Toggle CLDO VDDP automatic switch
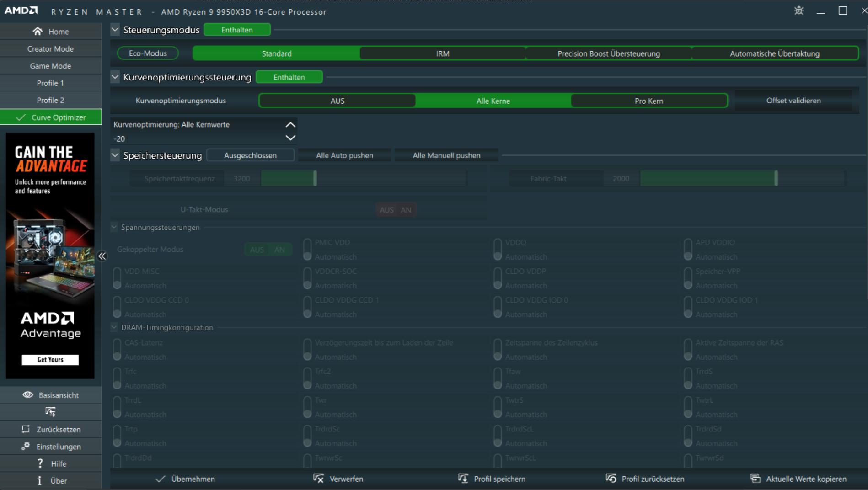This screenshot has height=490, width=868. [498, 278]
